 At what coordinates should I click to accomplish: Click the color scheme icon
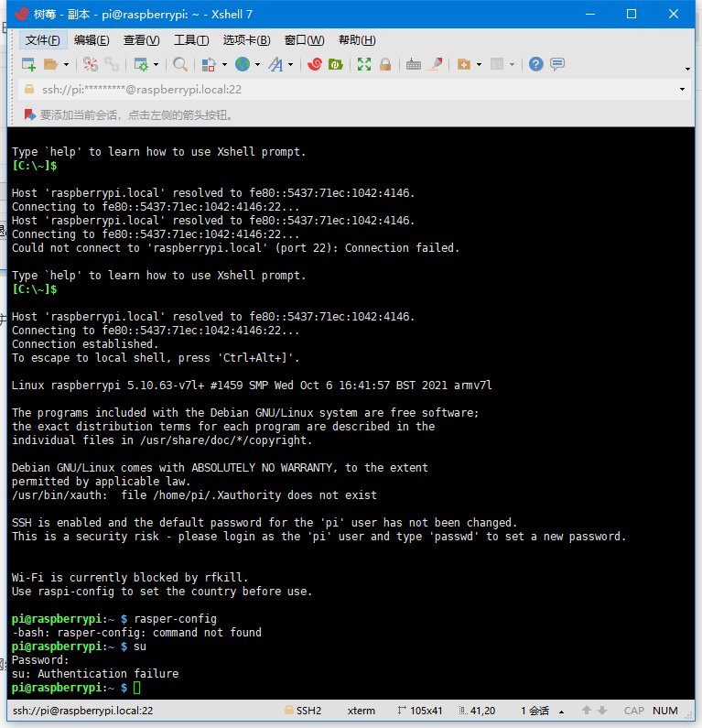click(x=209, y=64)
